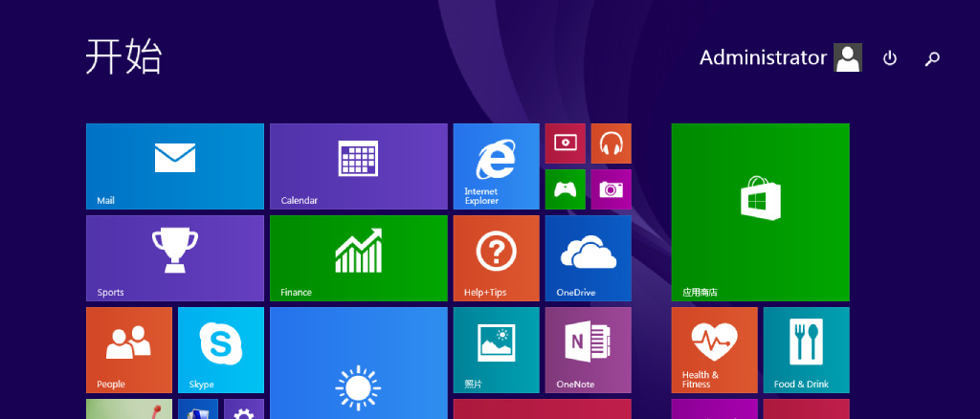980x419 pixels.
Task: Open the Mail tile
Action: pos(175,166)
